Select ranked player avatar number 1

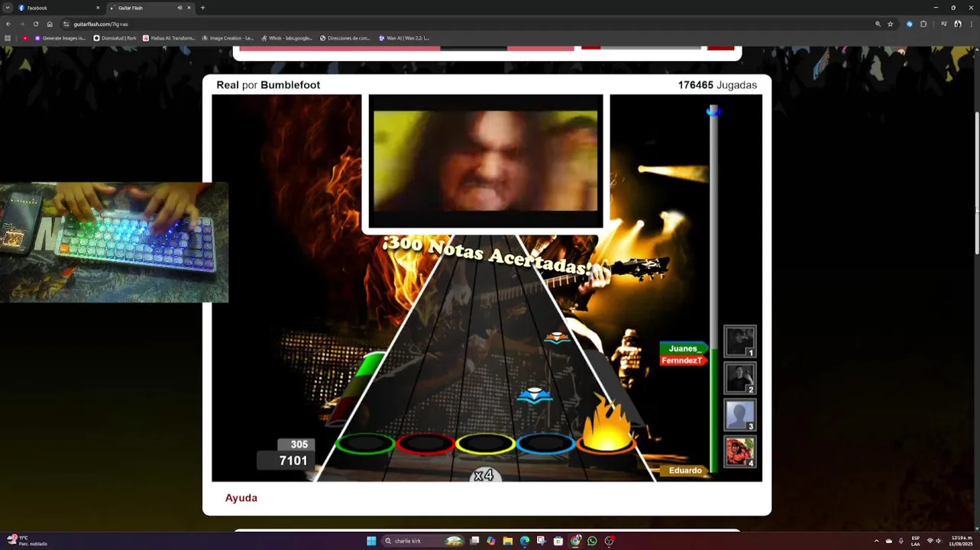point(739,341)
